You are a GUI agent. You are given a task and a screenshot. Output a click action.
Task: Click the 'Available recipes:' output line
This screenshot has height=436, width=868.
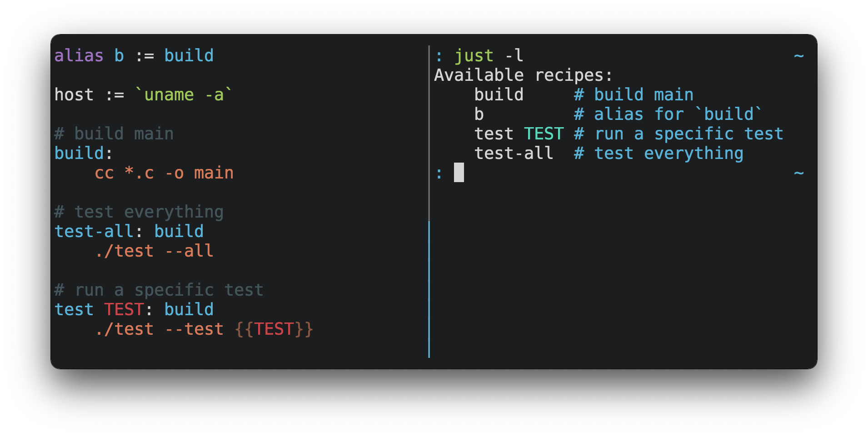click(x=523, y=75)
